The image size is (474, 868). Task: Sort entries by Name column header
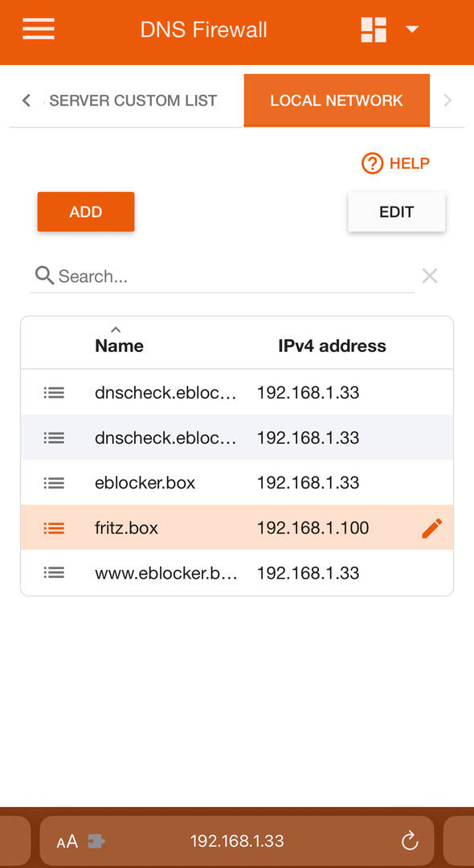[x=119, y=346]
